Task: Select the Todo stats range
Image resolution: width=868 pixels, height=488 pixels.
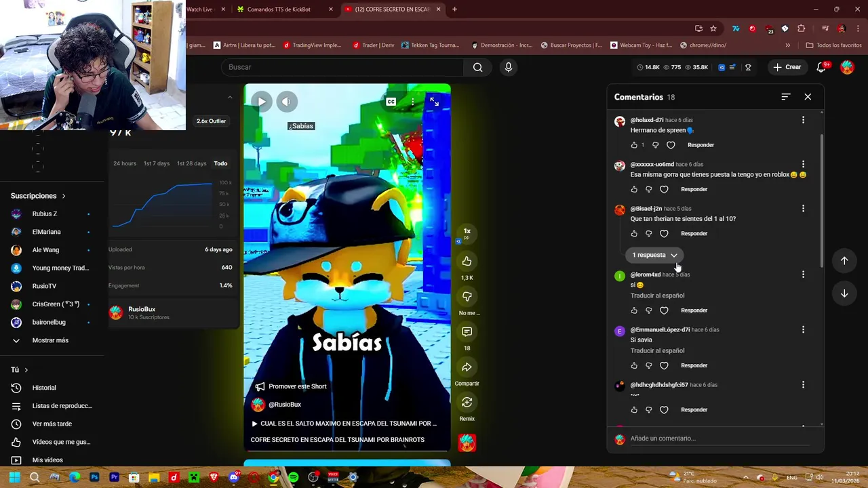Action: click(x=220, y=163)
